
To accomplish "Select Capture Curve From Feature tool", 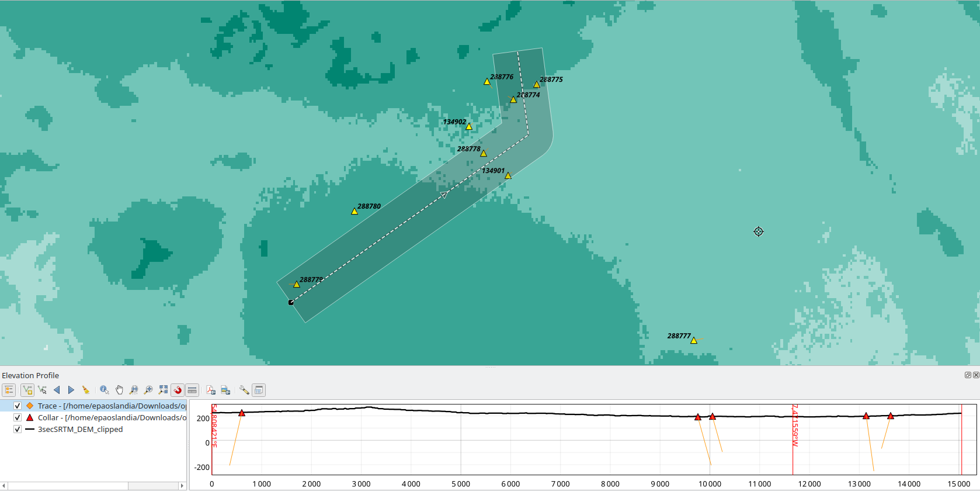I will 42,390.
